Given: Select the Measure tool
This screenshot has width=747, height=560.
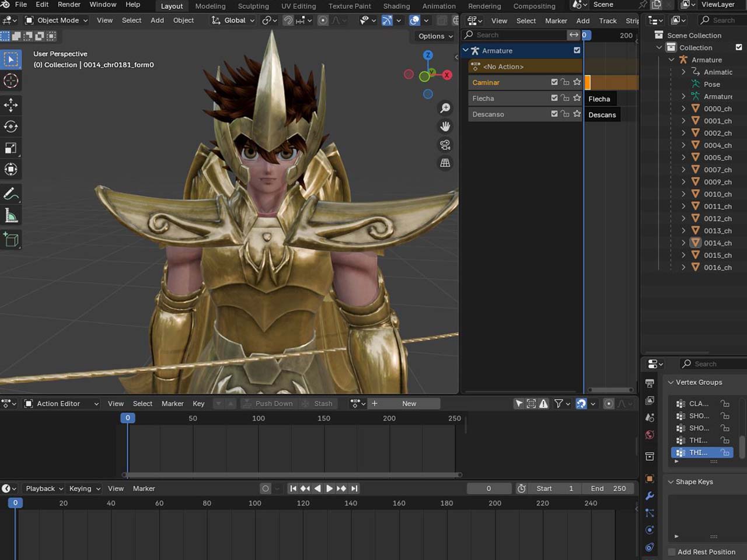Looking at the screenshot, I should click(11, 216).
